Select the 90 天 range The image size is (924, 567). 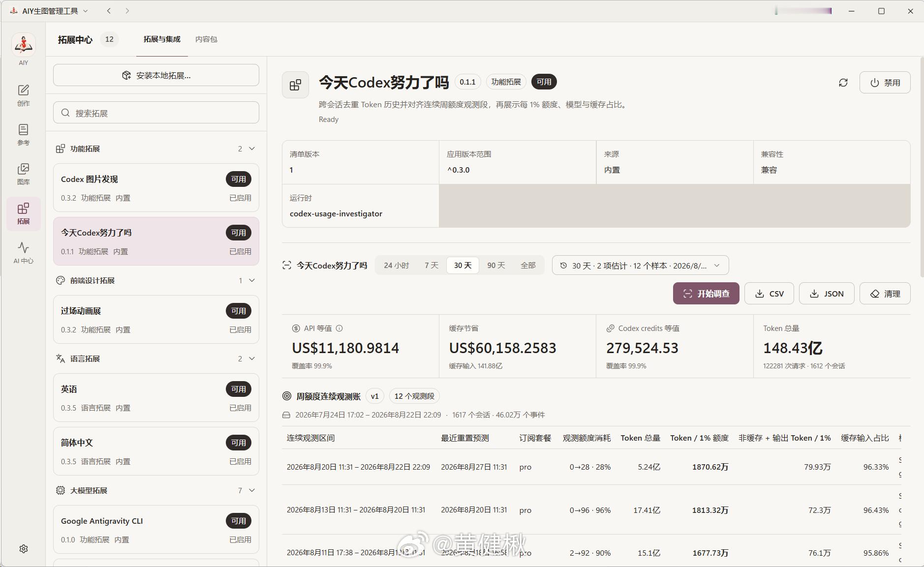pyautogui.click(x=496, y=266)
